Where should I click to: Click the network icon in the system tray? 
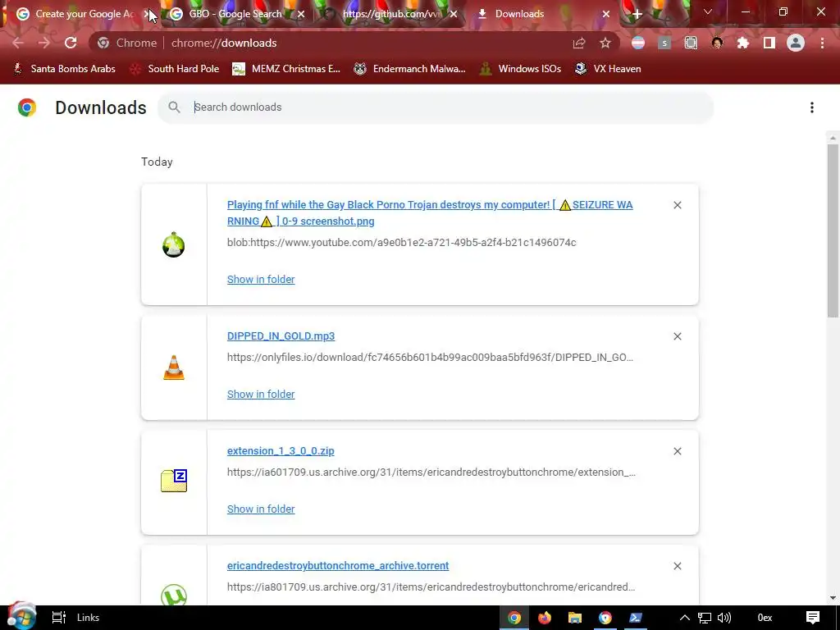pos(705,618)
